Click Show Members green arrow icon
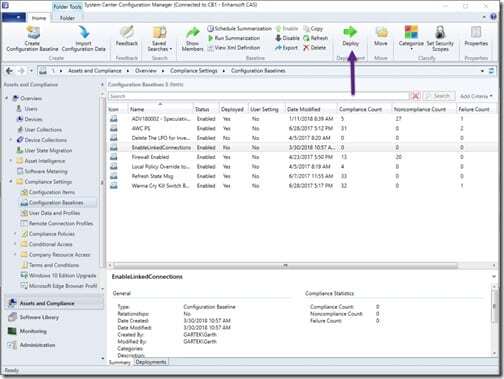504x379 pixels. 192,33
